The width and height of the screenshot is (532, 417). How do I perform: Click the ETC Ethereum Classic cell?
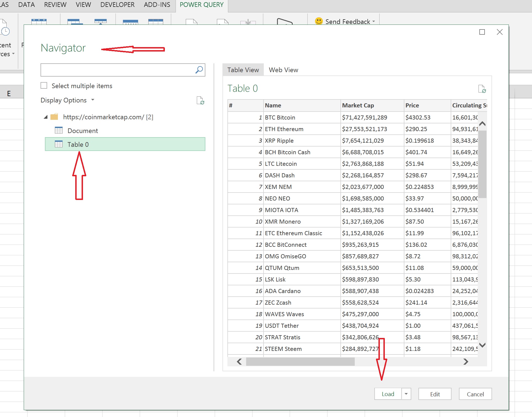coord(302,233)
